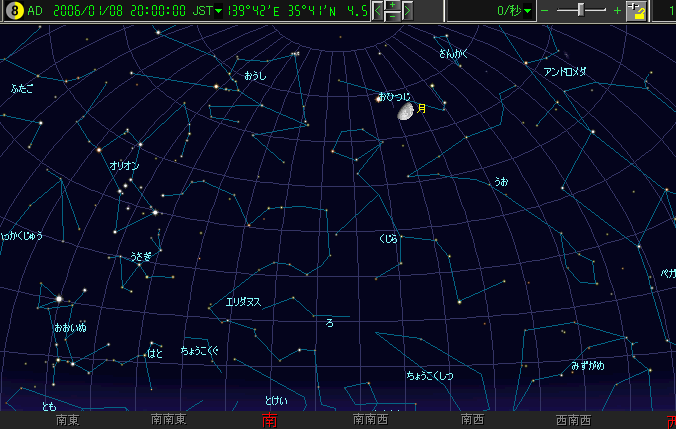Open the JST time zone dropdown
The image size is (676, 429).
coord(211,11)
